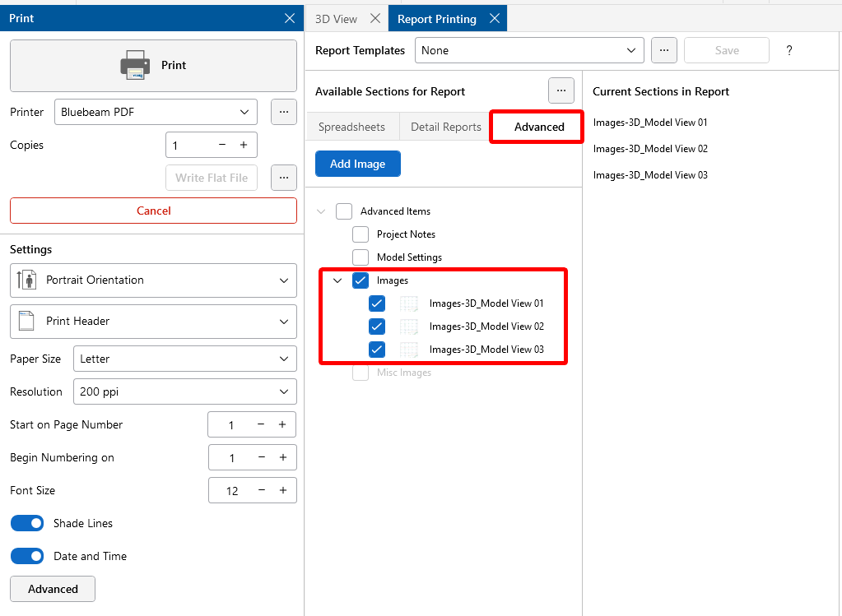This screenshot has width=842, height=616.
Task: Open the Paper Size dropdown
Action: 184,359
